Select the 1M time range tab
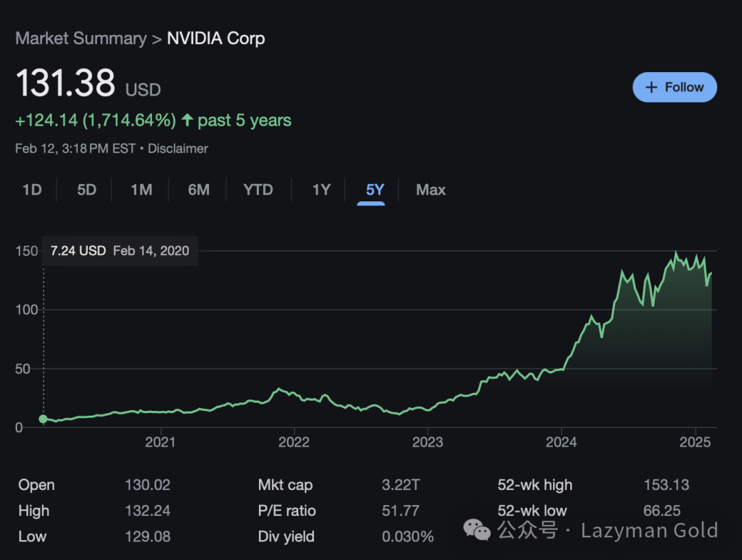This screenshot has width=742, height=560. coord(142,190)
